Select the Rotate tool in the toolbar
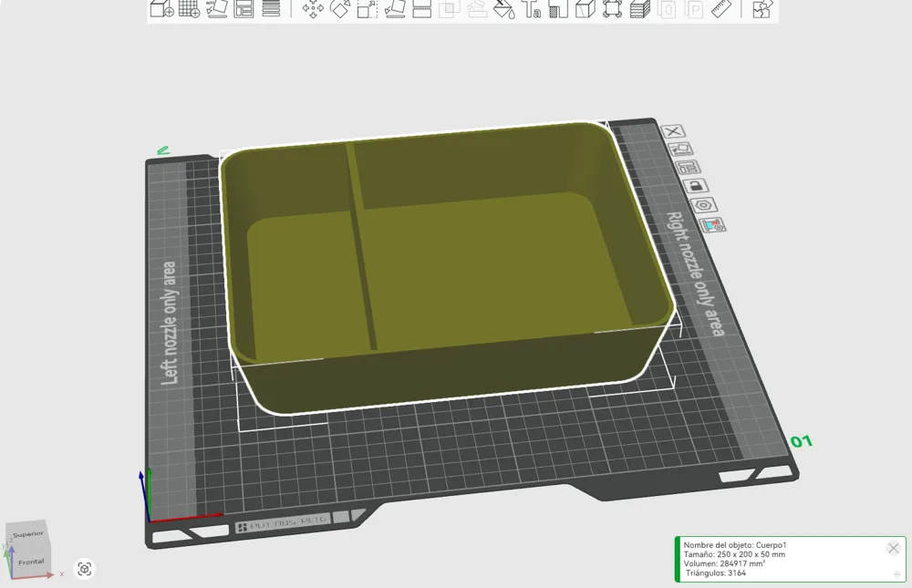 (x=340, y=11)
